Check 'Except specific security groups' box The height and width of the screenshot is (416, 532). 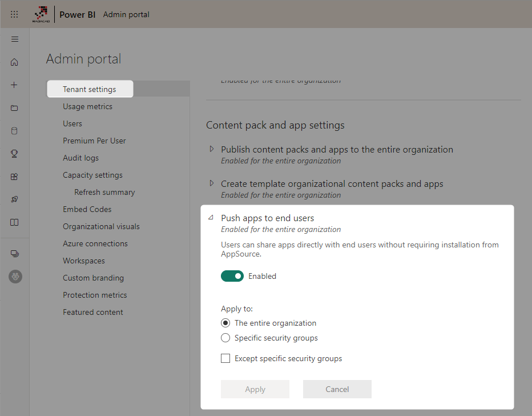coord(225,358)
